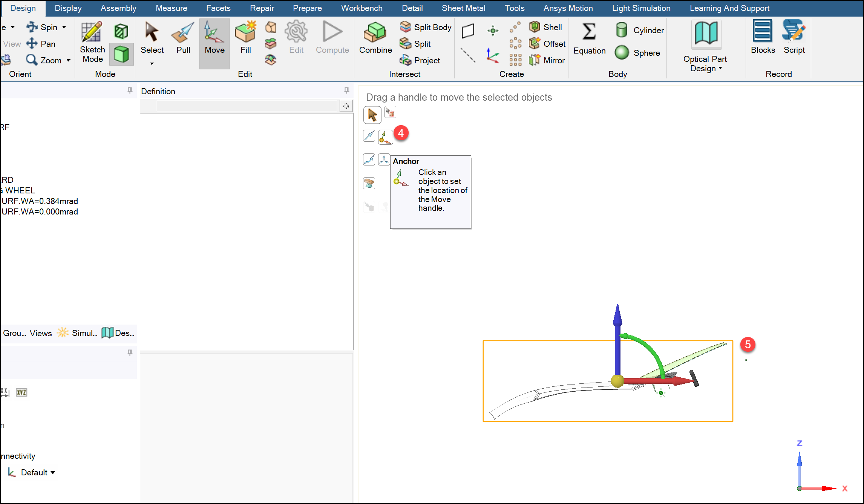
Task: Open Blocks recording
Action: click(x=763, y=37)
